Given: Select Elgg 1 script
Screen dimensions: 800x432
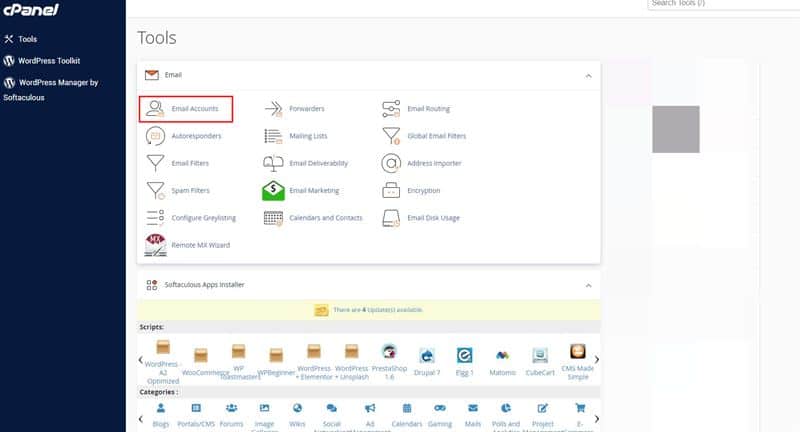Looking at the screenshot, I should coord(464,362).
